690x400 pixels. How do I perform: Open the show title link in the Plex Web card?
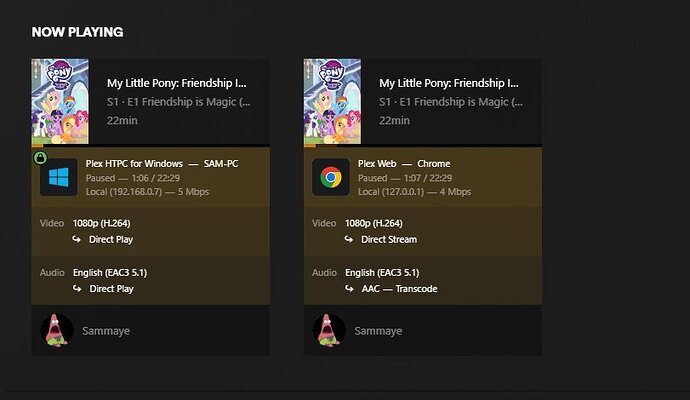coord(449,83)
